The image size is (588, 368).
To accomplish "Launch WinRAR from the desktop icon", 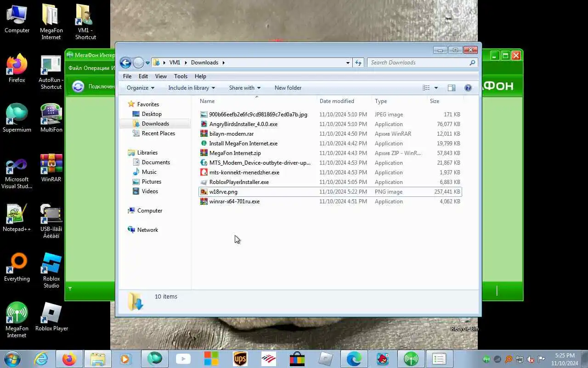I will pos(51,168).
